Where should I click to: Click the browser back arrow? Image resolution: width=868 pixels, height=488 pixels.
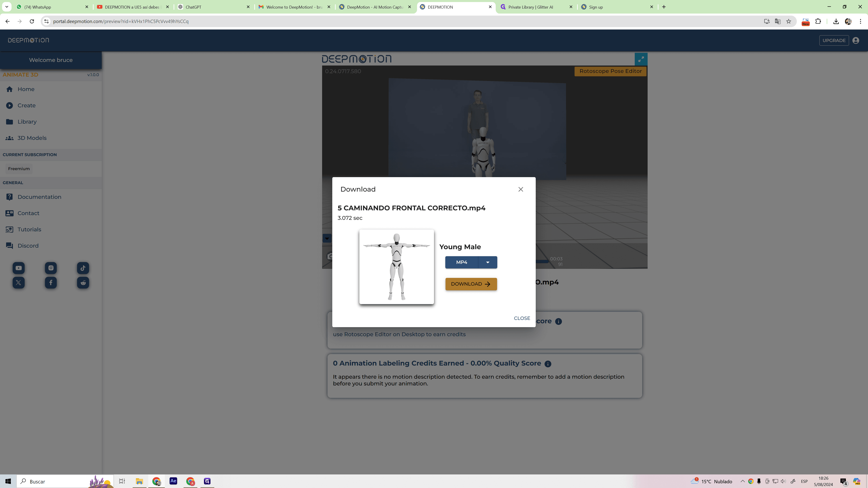[7, 21]
